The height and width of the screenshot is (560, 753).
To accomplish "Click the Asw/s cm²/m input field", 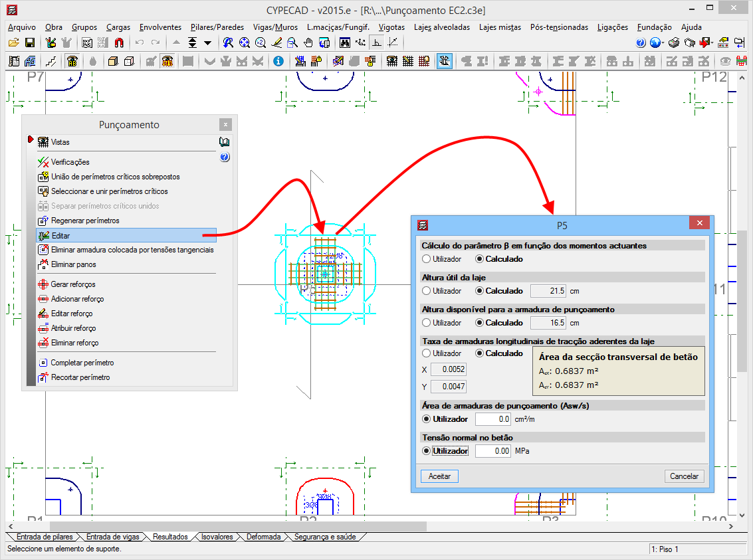I will click(493, 419).
